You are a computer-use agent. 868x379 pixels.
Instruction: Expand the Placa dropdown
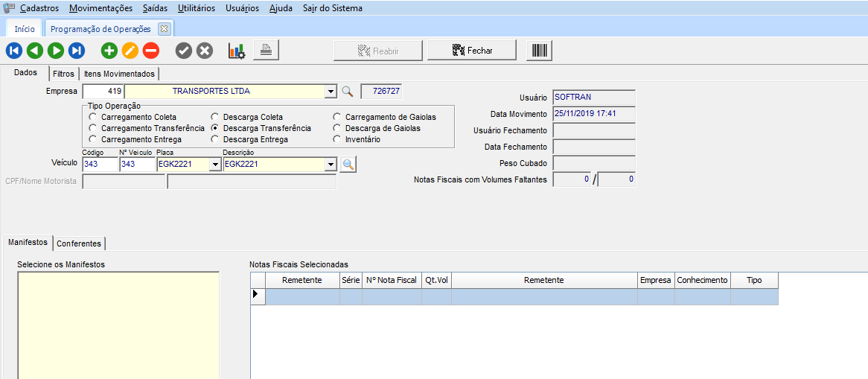[215, 165]
